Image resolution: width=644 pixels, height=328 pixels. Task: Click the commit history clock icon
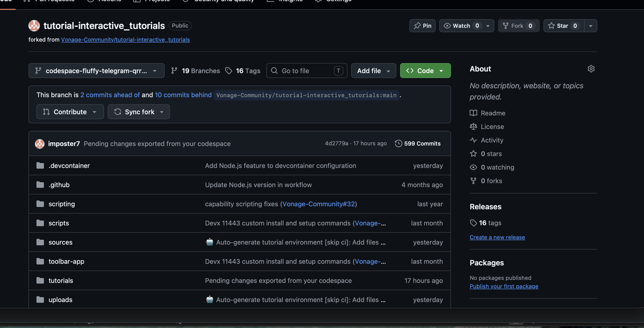pyautogui.click(x=398, y=143)
